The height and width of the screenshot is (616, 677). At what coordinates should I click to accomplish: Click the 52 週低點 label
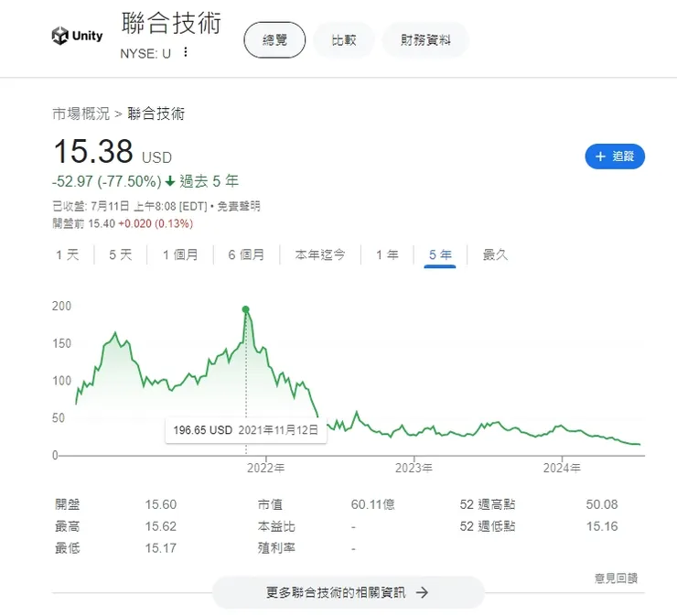[488, 526]
